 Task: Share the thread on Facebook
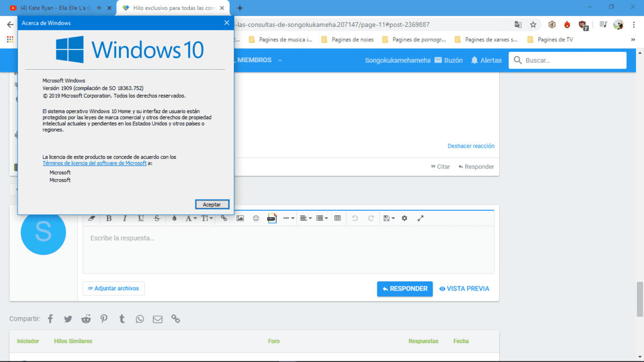50,319
